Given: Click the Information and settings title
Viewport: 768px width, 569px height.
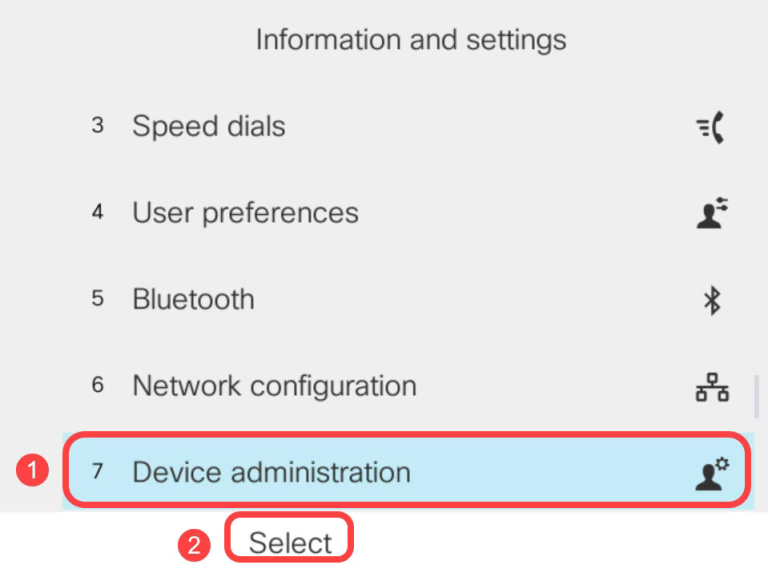Looking at the screenshot, I should [x=410, y=40].
